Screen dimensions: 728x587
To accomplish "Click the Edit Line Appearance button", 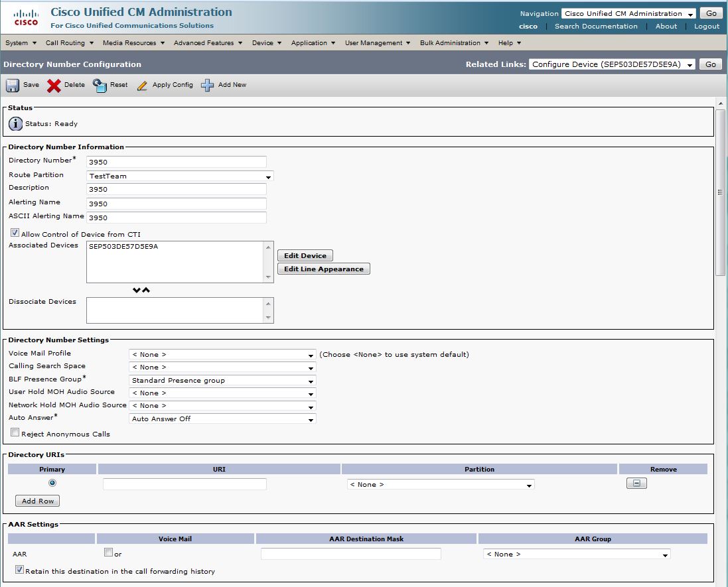I will click(323, 269).
